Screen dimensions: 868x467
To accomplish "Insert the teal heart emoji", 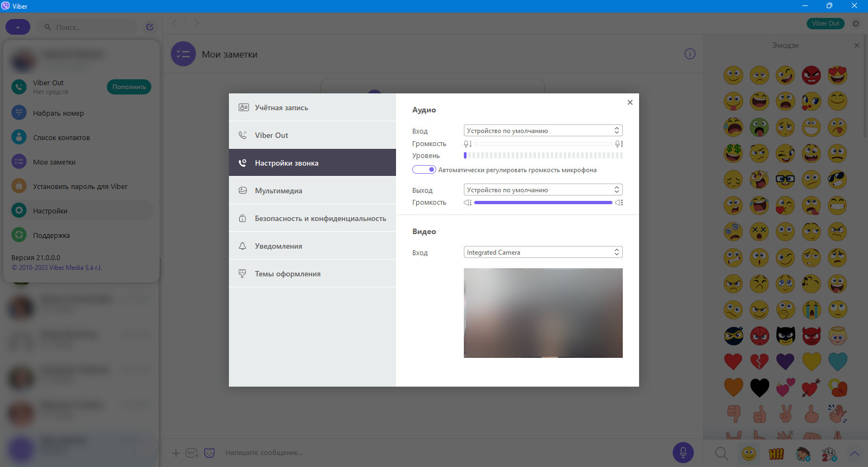I will pyautogui.click(x=838, y=362).
